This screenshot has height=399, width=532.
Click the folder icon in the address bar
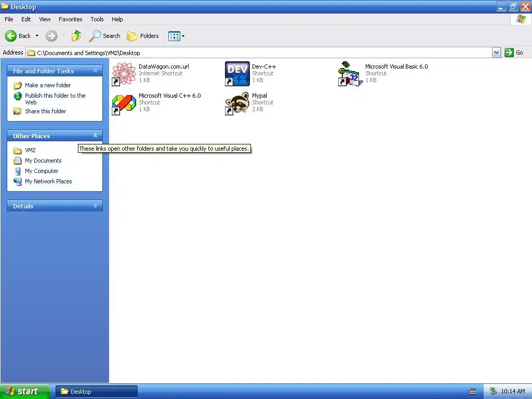coord(31,53)
